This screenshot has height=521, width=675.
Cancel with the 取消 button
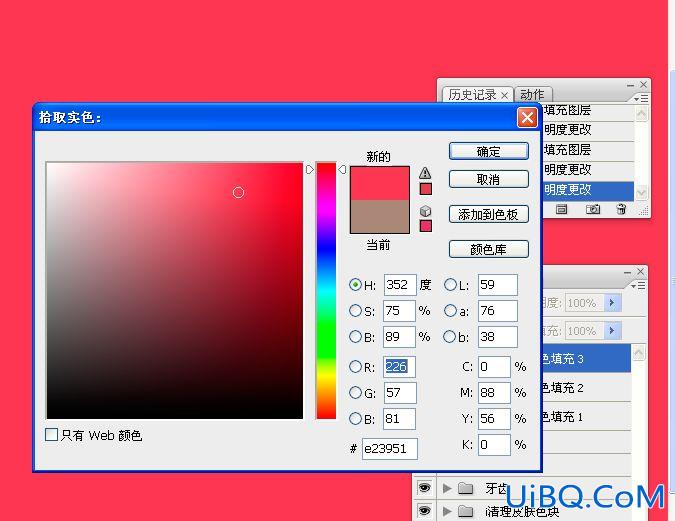489,179
